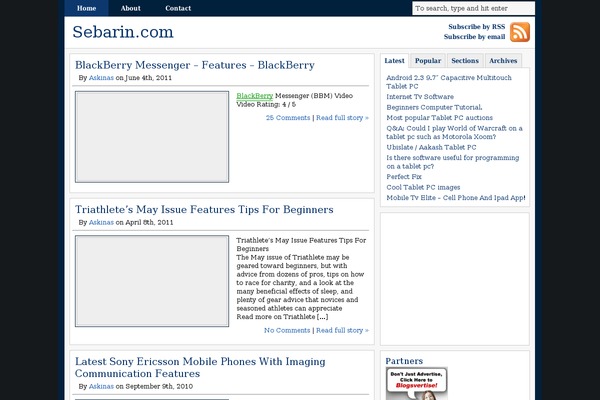This screenshot has height=400, width=600.
Task: Open the Home menu item
Action: 86,8
